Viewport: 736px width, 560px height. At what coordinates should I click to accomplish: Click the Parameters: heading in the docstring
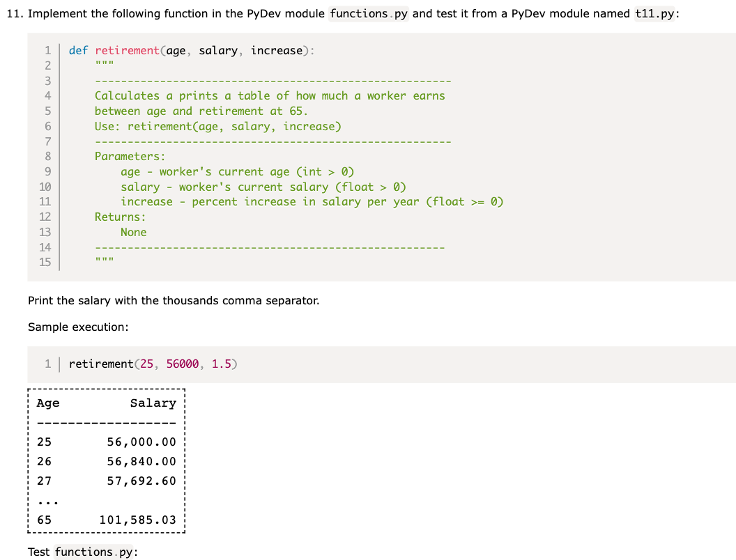[130, 156]
